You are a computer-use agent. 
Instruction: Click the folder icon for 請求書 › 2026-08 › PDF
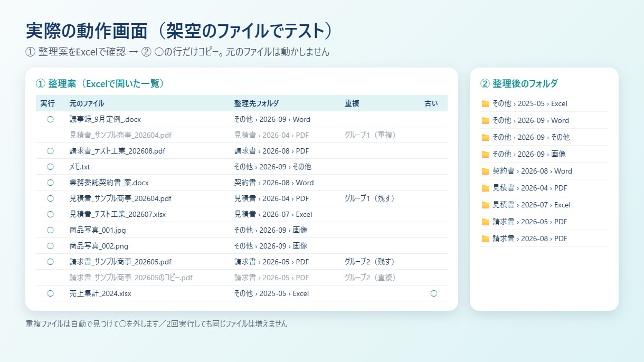tap(485, 239)
